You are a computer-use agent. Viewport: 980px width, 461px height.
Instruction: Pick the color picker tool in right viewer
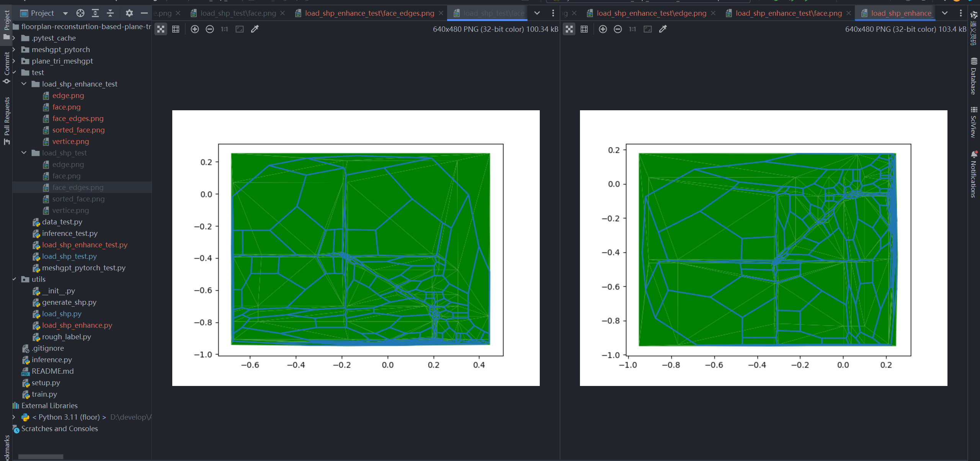click(663, 29)
